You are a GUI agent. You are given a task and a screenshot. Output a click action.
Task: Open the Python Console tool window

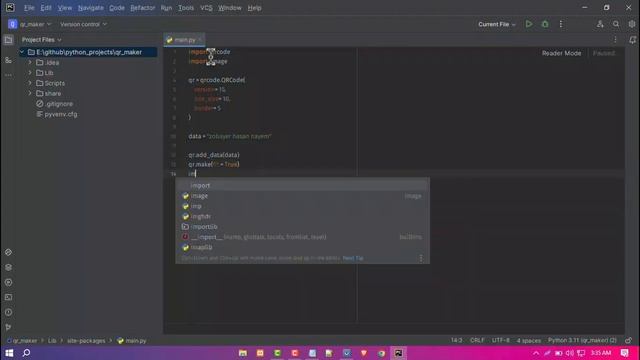(8, 253)
